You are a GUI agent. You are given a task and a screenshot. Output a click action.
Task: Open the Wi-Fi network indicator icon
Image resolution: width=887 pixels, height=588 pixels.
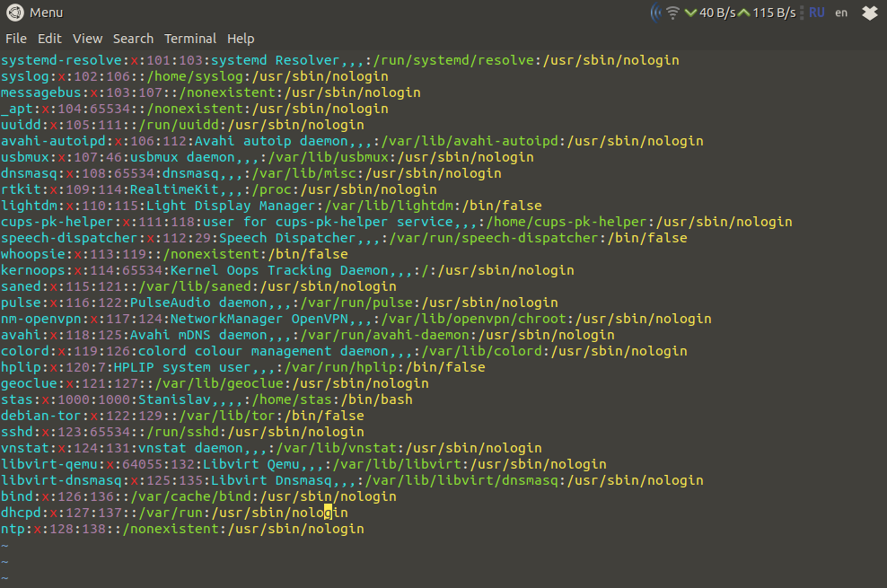(x=672, y=13)
